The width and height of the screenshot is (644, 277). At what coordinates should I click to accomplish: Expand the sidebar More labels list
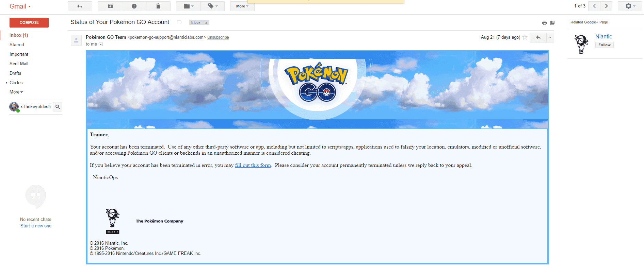click(x=16, y=92)
